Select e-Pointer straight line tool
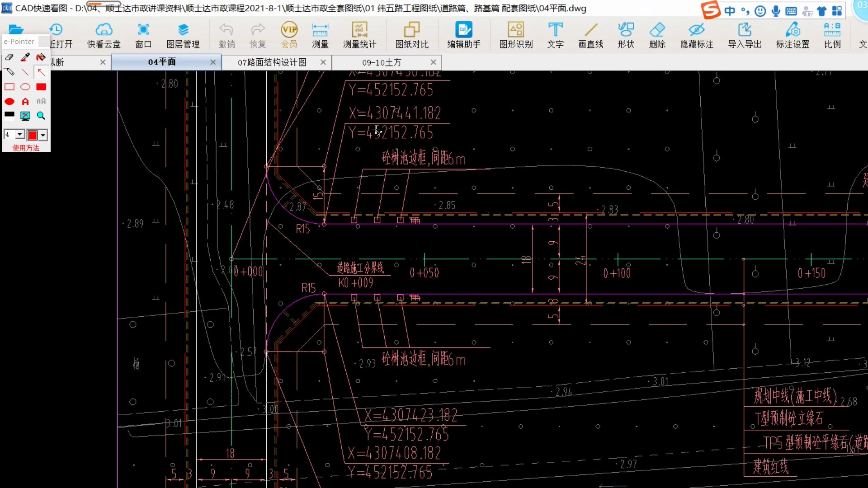 (x=25, y=72)
